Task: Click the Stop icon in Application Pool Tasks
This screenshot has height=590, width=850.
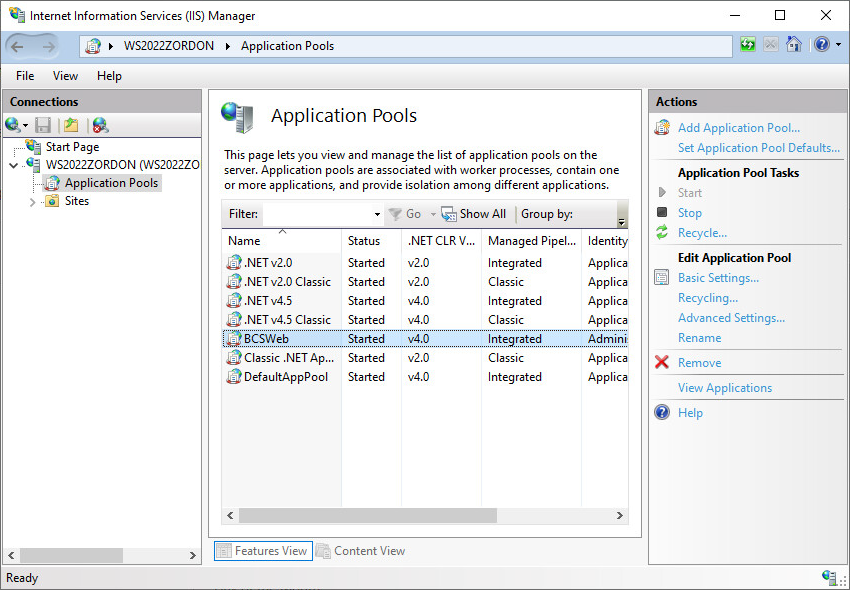Action: click(662, 213)
